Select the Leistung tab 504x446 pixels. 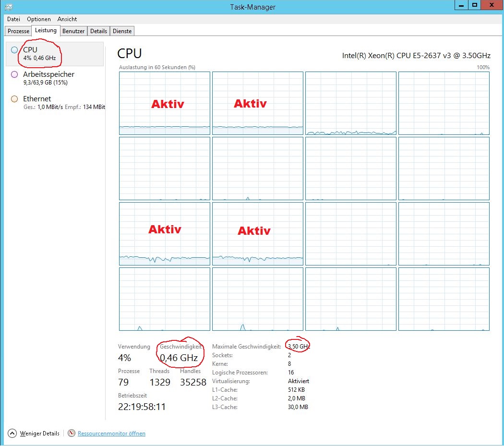point(46,31)
